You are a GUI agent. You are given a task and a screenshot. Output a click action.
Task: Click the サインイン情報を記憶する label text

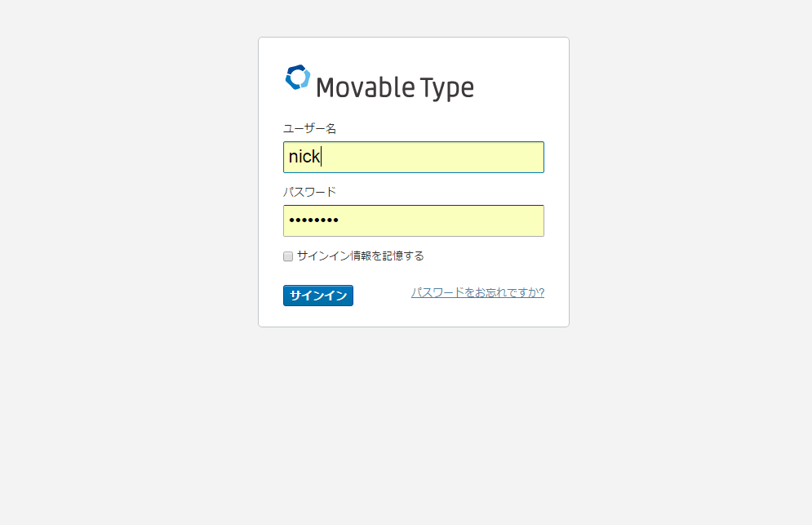point(361,256)
